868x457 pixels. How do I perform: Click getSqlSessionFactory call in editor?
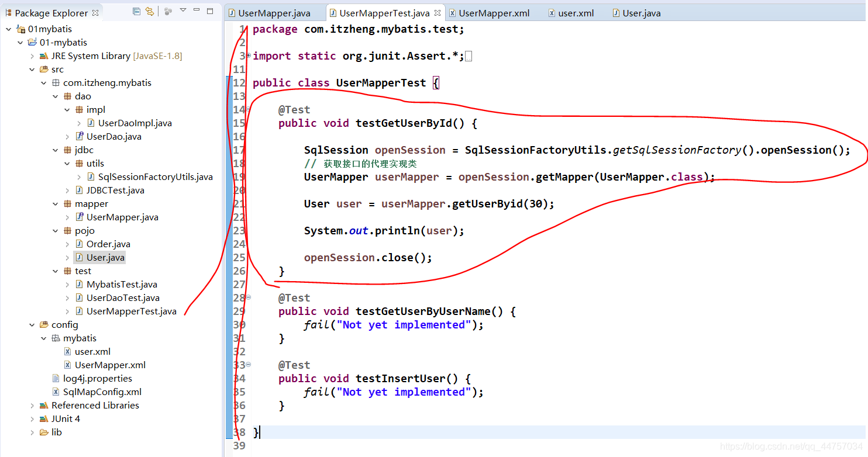677,150
